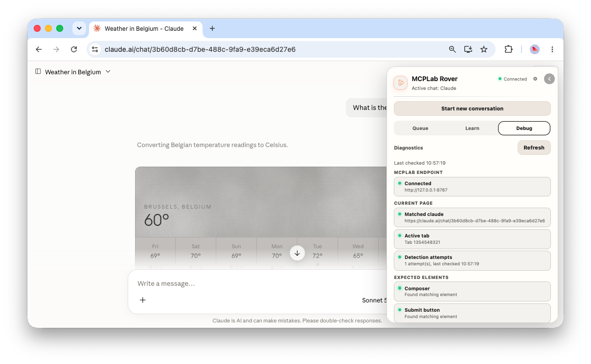Viewport: 591px width, 364px height.
Task: Click the install app icon in address bar
Action: [468, 49]
